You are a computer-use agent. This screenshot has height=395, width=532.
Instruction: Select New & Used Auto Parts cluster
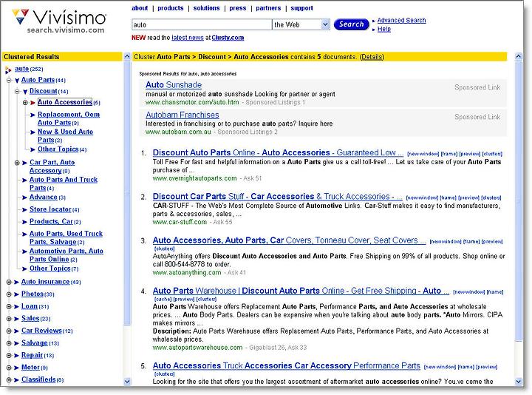tap(65, 136)
